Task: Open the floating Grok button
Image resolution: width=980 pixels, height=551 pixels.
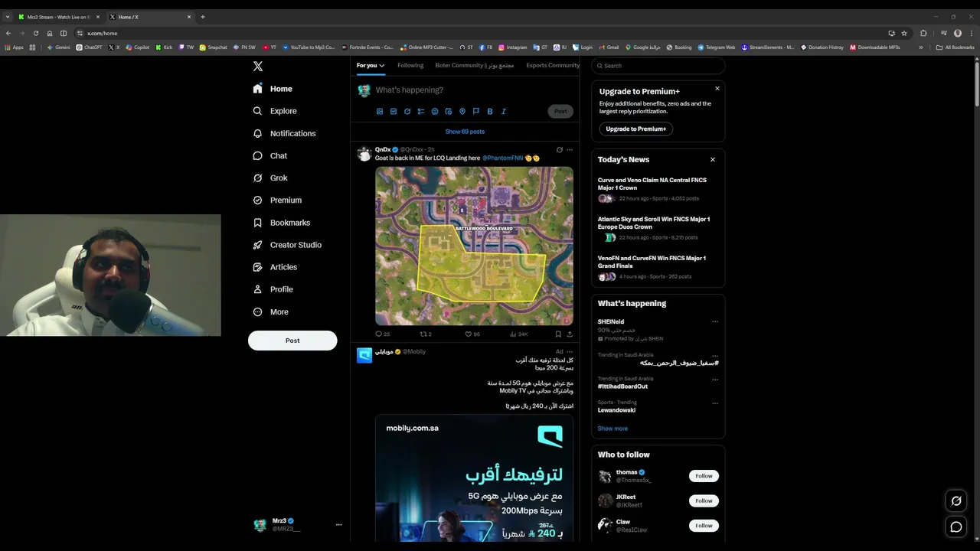Action: tap(956, 501)
